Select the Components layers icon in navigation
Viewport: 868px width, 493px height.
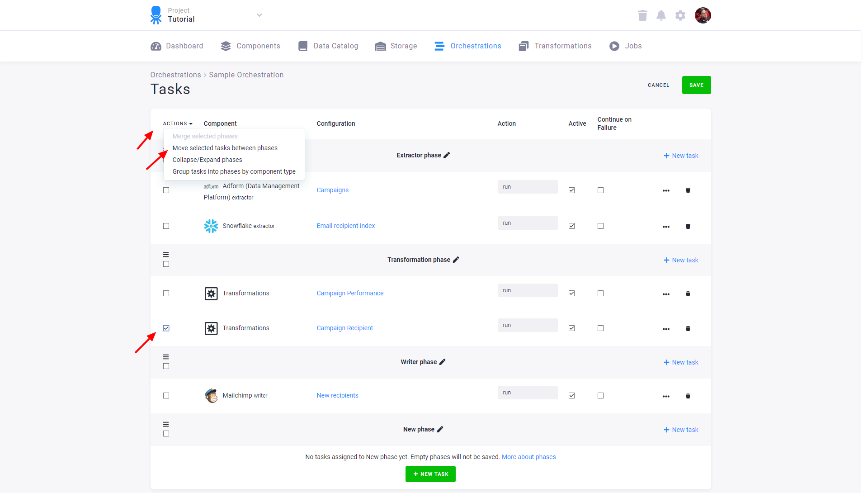(226, 46)
